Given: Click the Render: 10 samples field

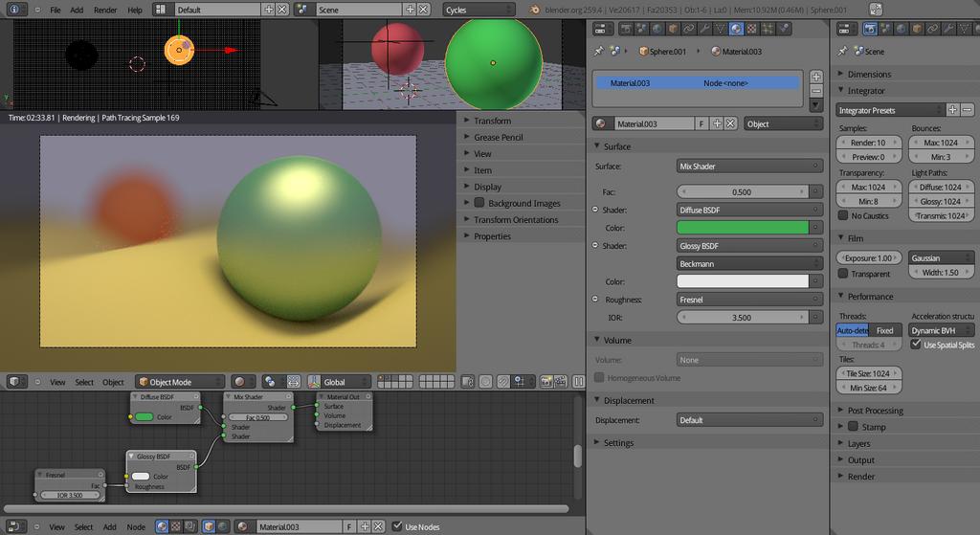Looking at the screenshot, I should click(x=869, y=143).
